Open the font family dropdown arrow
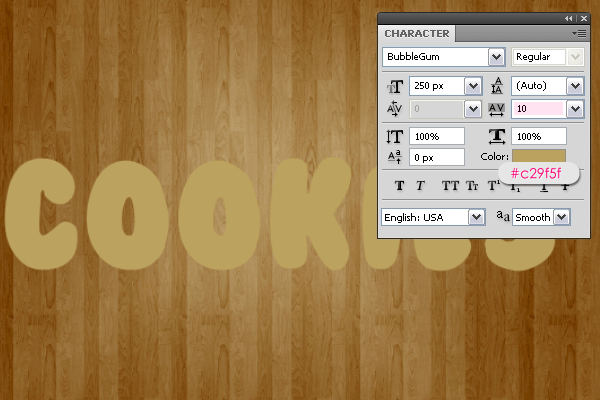This screenshot has height=400, width=600. pyautogui.click(x=497, y=57)
